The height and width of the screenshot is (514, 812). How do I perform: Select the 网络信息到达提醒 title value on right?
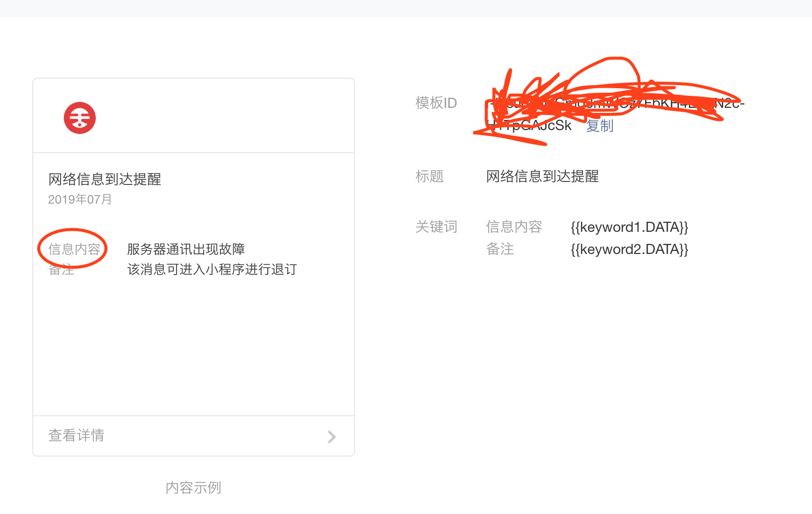click(543, 176)
